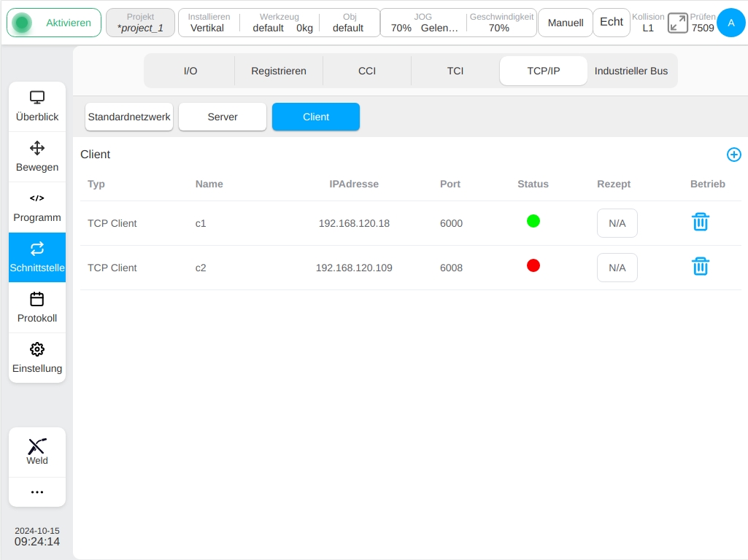Screen dimensions: 748x560
Task: Click the Prüfen 7509 checksum
Action: (x=703, y=23)
